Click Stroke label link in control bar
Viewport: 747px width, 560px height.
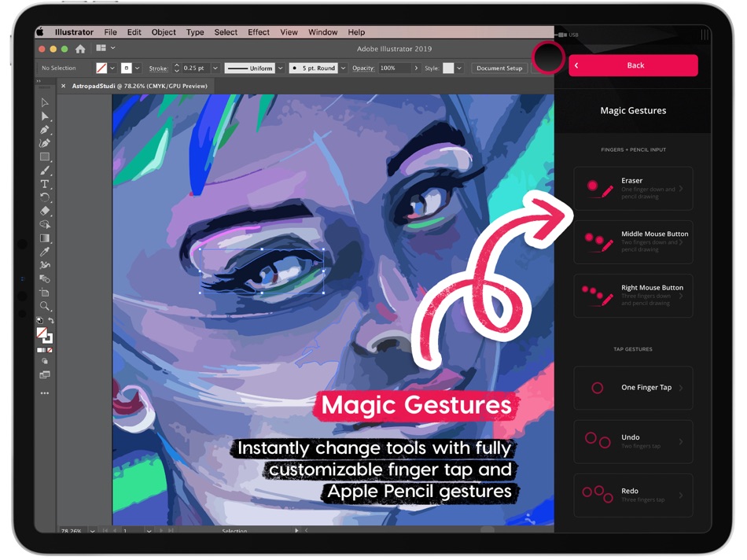click(x=158, y=68)
